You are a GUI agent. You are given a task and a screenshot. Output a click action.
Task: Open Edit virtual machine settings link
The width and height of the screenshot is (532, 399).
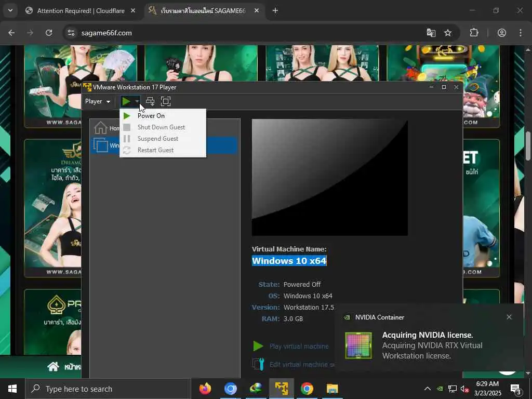(x=302, y=364)
